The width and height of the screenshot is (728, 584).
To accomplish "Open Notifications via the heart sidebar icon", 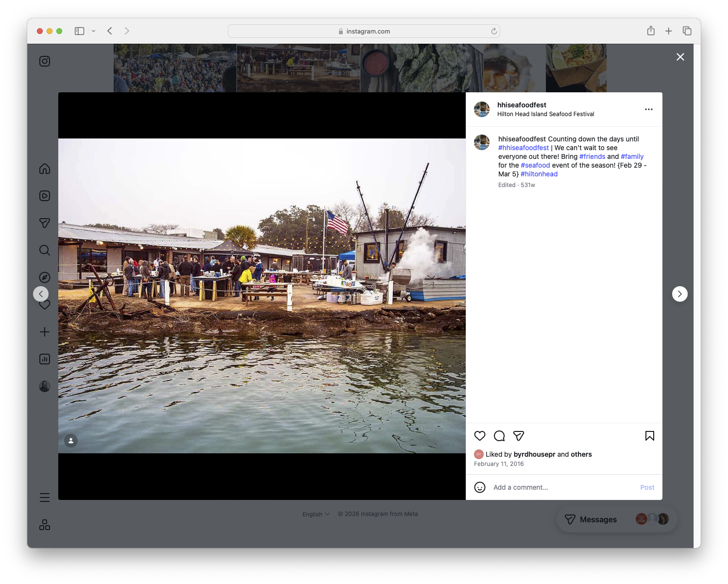I will click(x=44, y=305).
